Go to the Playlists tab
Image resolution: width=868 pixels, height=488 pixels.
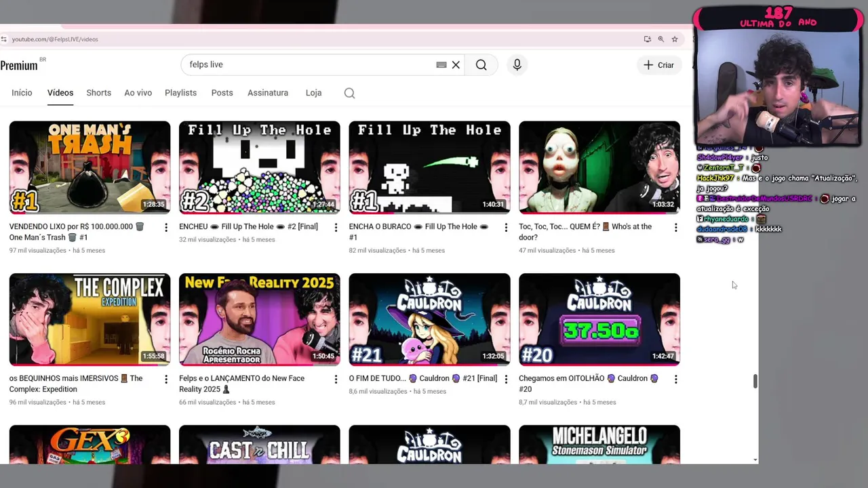pyautogui.click(x=180, y=93)
